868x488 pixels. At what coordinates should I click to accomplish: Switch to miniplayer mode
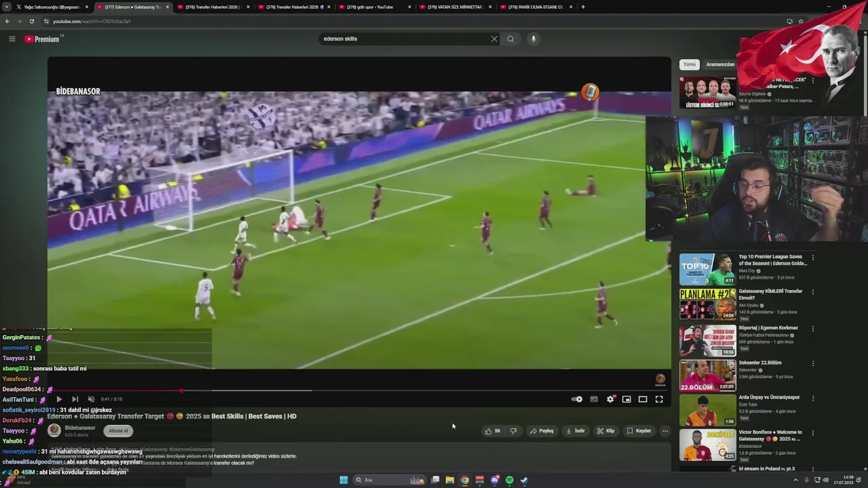(x=627, y=399)
